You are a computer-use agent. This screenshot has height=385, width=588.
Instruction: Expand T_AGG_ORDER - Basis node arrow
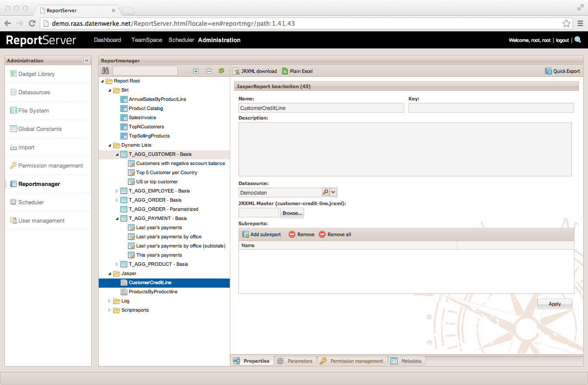point(117,200)
